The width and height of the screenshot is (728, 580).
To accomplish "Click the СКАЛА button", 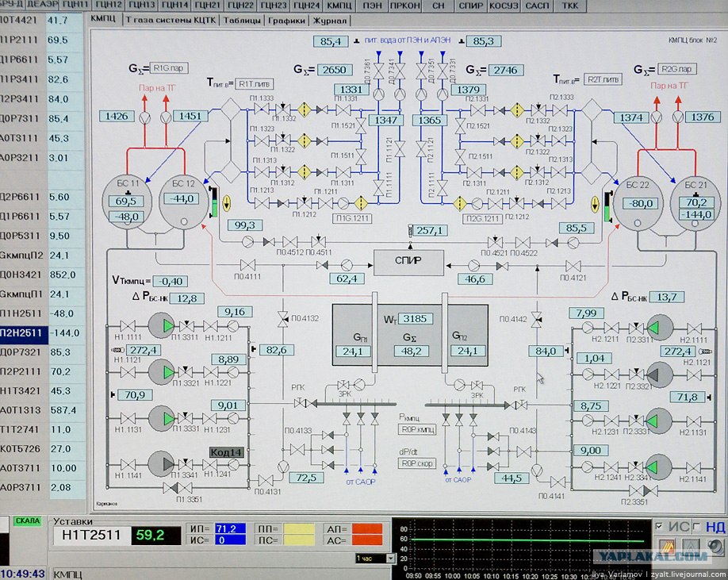I will [x=28, y=521].
